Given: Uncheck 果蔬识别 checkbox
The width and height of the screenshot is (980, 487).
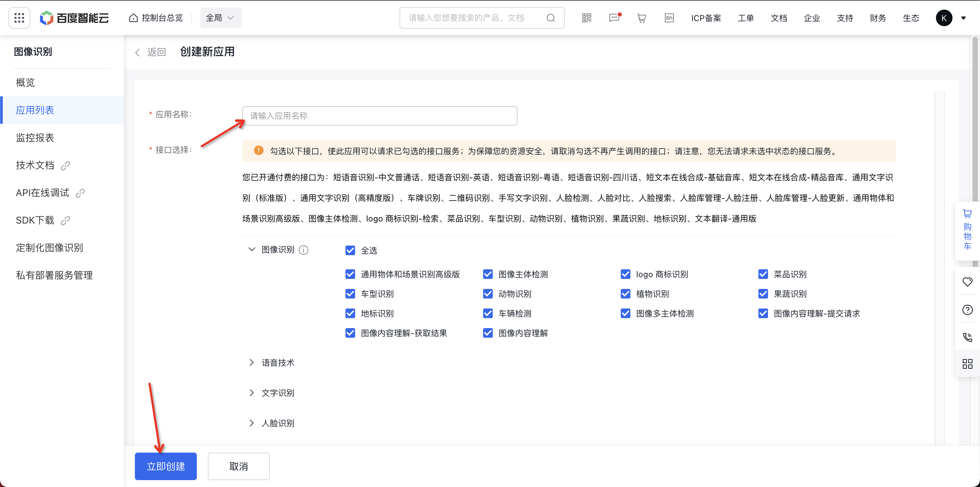Looking at the screenshot, I should tap(763, 294).
